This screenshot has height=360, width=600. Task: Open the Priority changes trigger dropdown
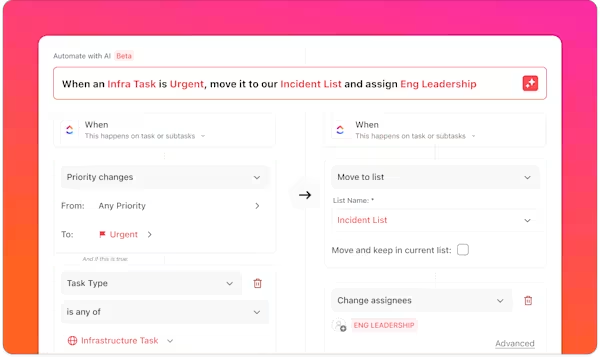click(x=165, y=177)
